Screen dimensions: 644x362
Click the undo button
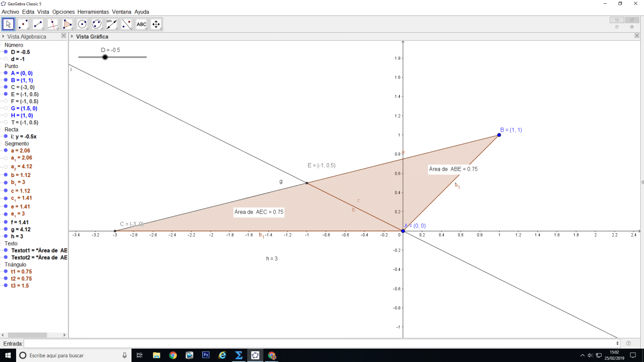[x=617, y=20]
